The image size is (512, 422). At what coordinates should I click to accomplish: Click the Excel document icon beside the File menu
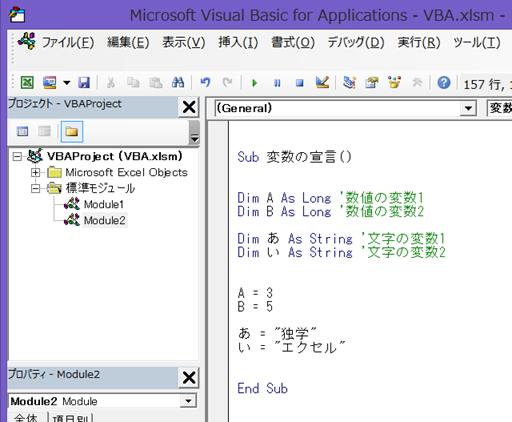27,41
